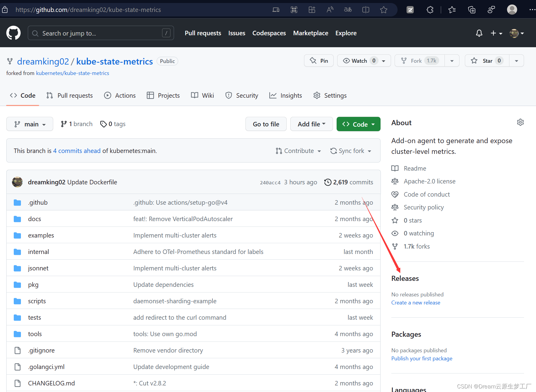Open Codespaces in the top navigation

[x=269, y=33]
